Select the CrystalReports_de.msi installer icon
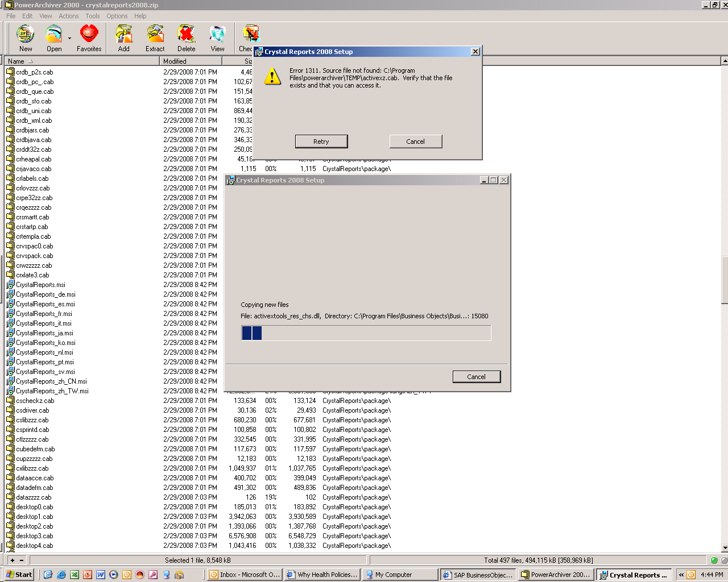Viewport: 728px width, 582px height. 10,294
